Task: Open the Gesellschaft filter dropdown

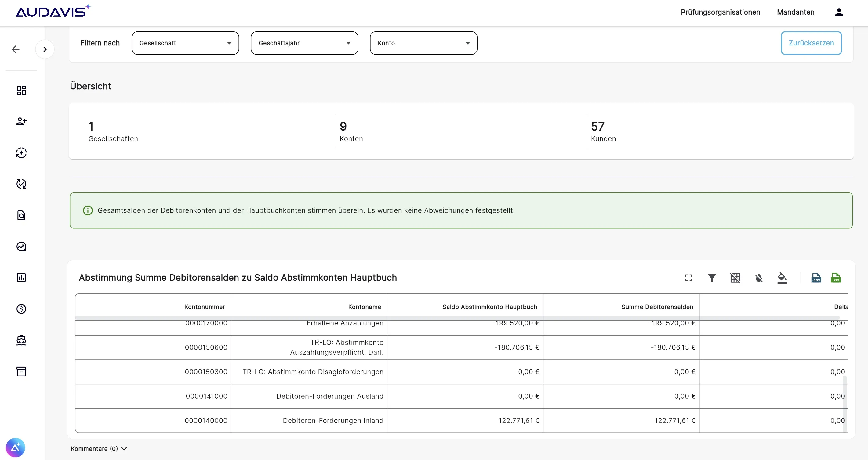Action: pyautogui.click(x=185, y=43)
